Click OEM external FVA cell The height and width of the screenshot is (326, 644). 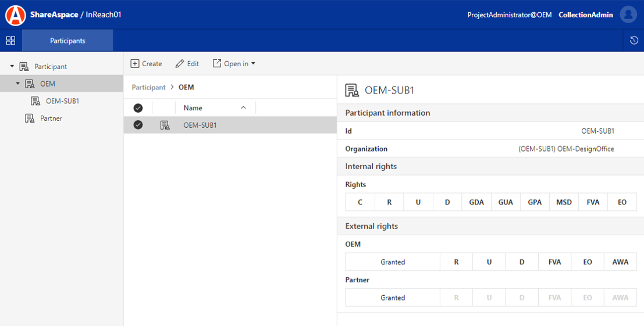(x=555, y=262)
